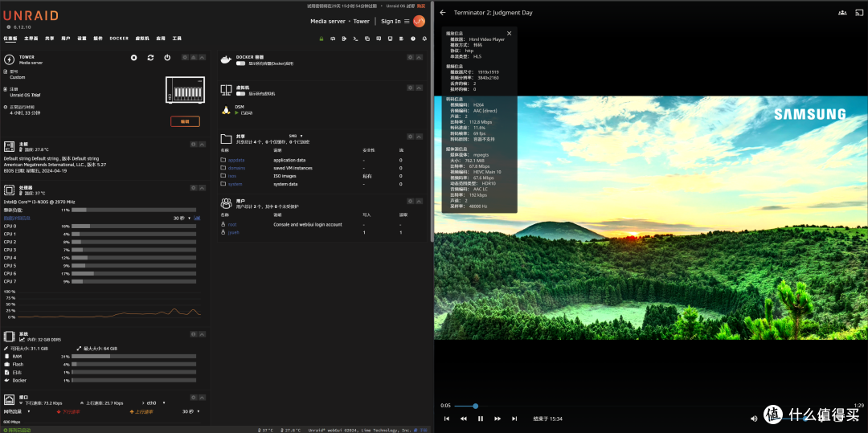
Task: Open the processor 30-second interval dropdown
Action: (x=182, y=219)
